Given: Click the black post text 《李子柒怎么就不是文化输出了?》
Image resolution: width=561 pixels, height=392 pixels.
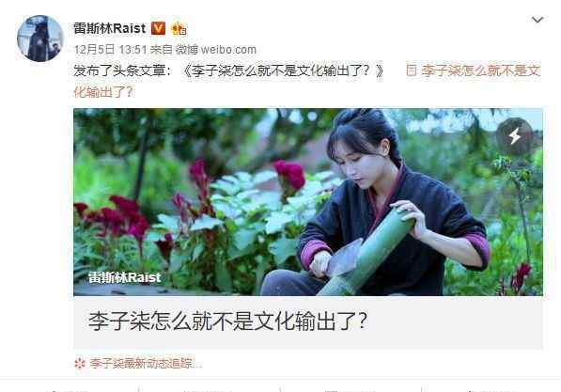Looking at the screenshot, I should click(x=283, y=71).
